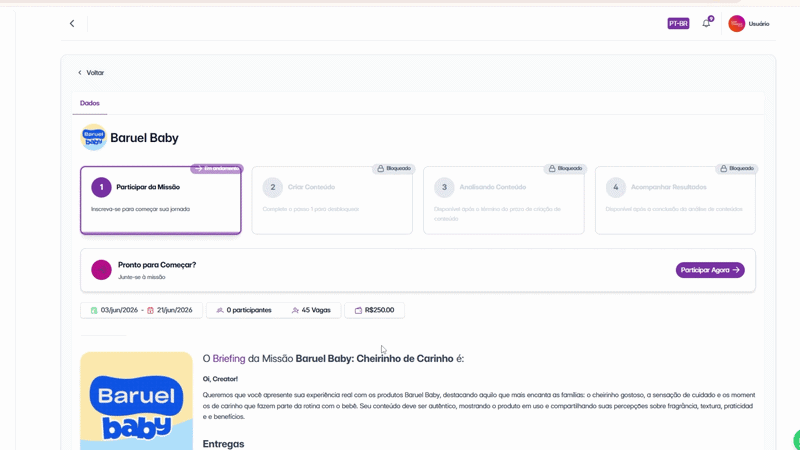
Task: Click R$250.00 reward chip
Action: pos(374,310)
